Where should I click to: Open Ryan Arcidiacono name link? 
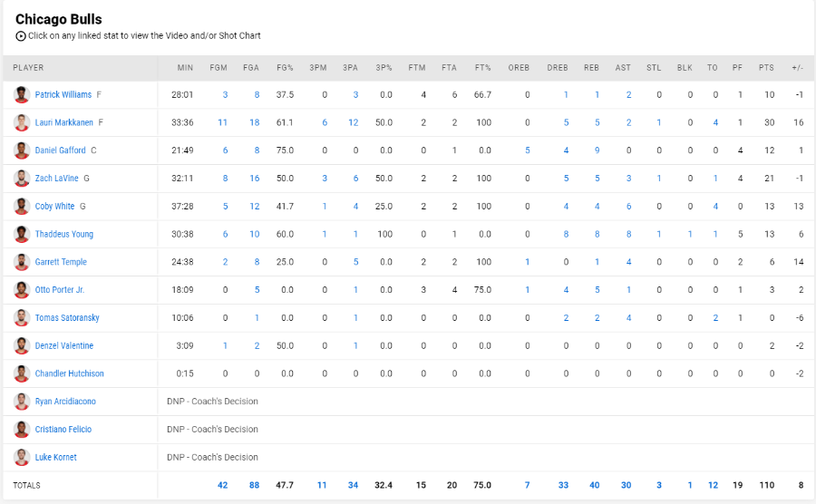[x=65, y=402]
